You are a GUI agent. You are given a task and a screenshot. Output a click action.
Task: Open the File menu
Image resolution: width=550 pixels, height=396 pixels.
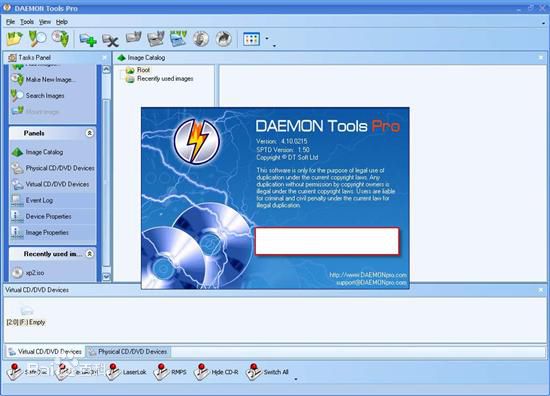[x=10, y=22]
